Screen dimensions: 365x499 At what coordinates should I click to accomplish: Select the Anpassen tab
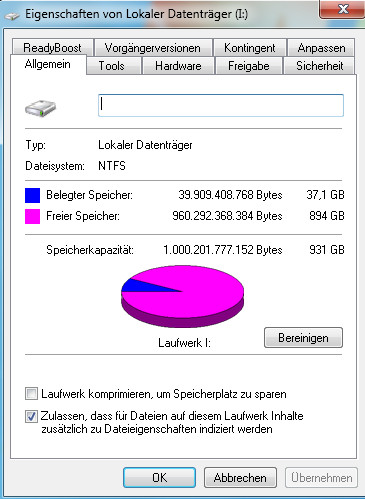tap(321, 48)
